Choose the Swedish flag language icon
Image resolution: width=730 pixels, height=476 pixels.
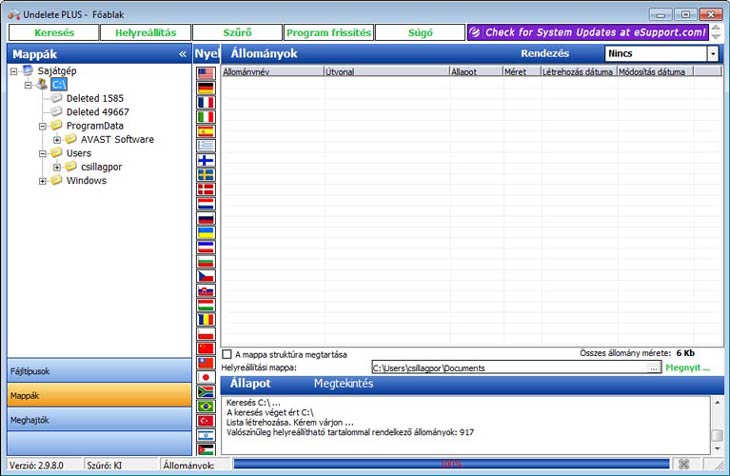pos(205,175)
